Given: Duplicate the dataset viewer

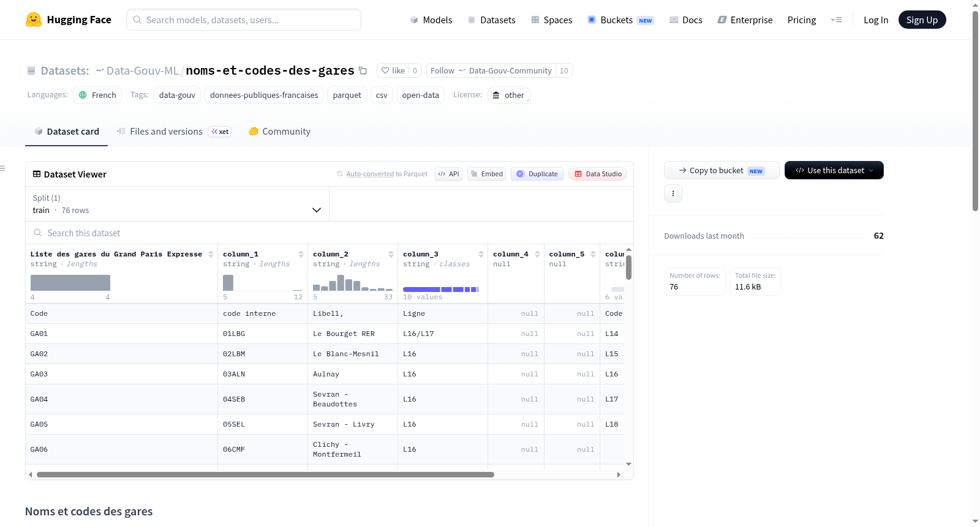Looking at the screenshot, I should coord(537,174).
